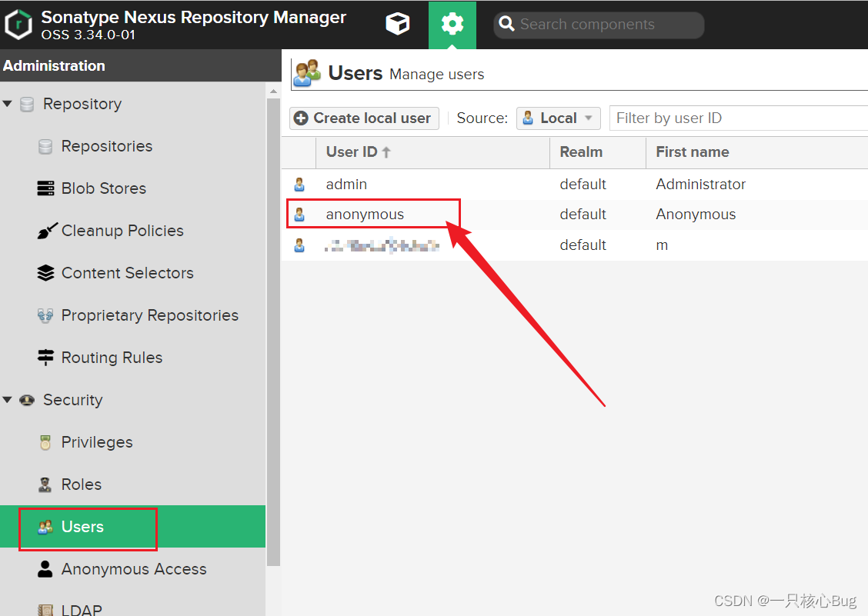This screenshot has width=868, height=616.
Task: Open Proprietary Repositories in the sidebar
Action: 150,315
